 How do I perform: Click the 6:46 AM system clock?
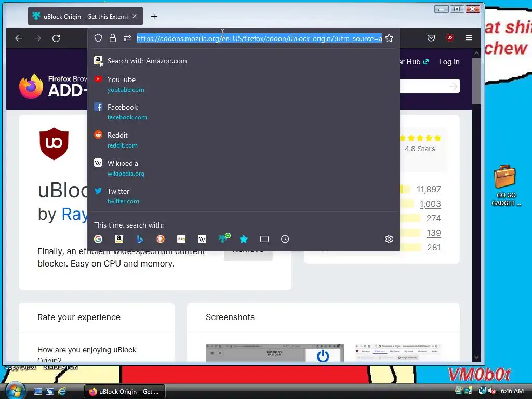point(512,391)
